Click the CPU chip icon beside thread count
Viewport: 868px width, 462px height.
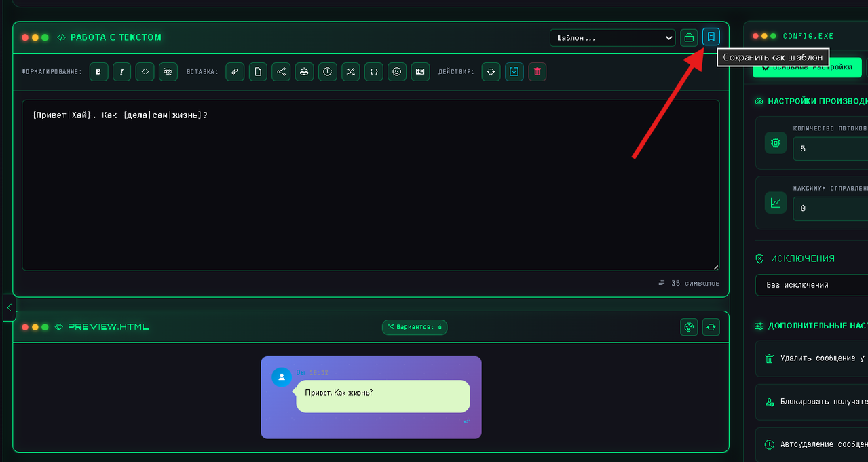pyautogui.click(x=776, y=142)
